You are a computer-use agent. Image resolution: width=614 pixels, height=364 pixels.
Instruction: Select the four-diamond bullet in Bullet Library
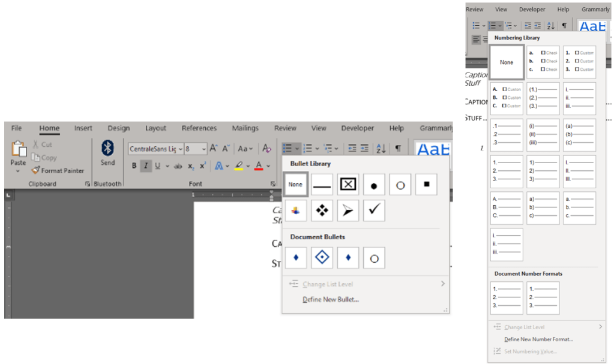(322, 210)
